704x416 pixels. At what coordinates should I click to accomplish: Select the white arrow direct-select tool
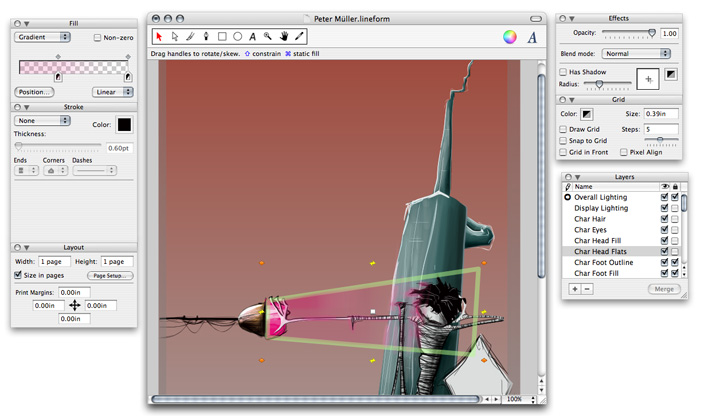(175, 36)
